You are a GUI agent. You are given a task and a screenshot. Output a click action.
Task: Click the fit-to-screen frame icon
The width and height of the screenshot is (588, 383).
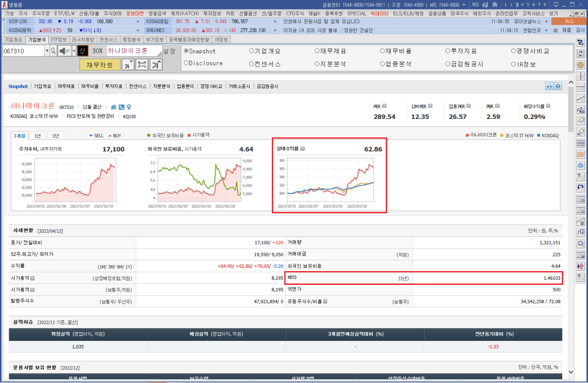click(x=142, y=65)
